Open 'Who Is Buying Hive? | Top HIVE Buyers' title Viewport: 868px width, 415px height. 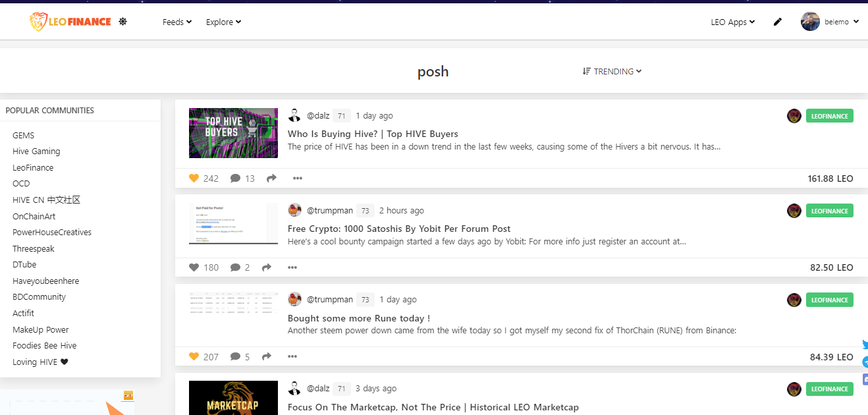(373, 134)
